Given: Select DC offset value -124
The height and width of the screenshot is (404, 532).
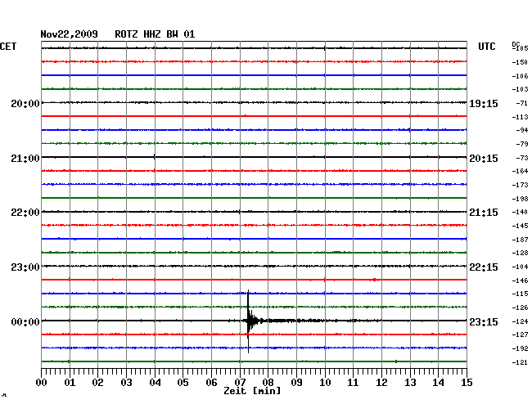Looking at the screenshot, I should [520, 321].
